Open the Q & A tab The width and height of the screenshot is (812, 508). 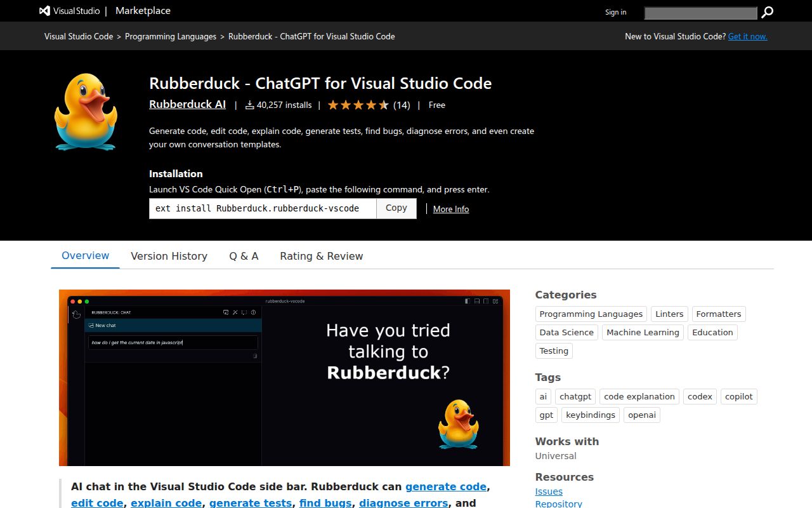tap(244, 256)
